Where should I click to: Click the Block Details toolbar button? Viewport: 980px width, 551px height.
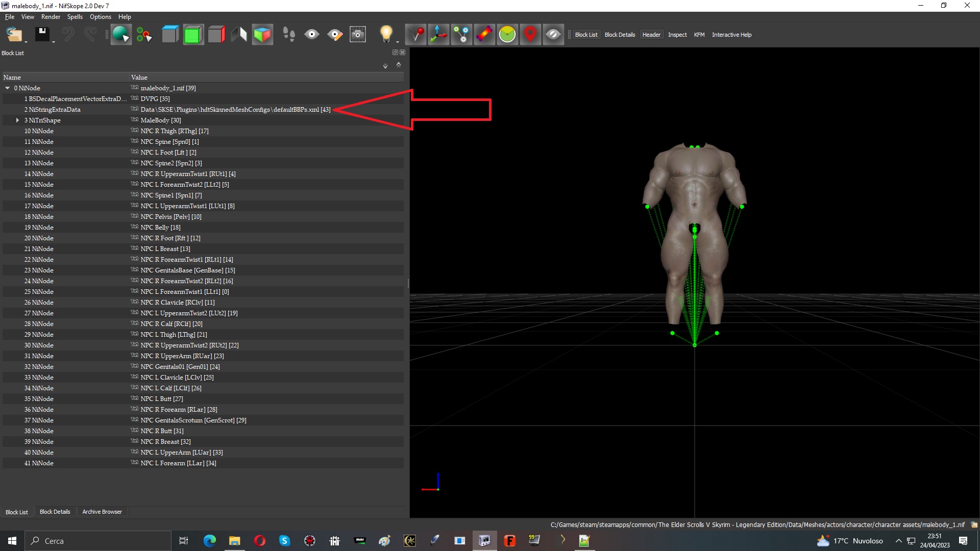[620, 35]
